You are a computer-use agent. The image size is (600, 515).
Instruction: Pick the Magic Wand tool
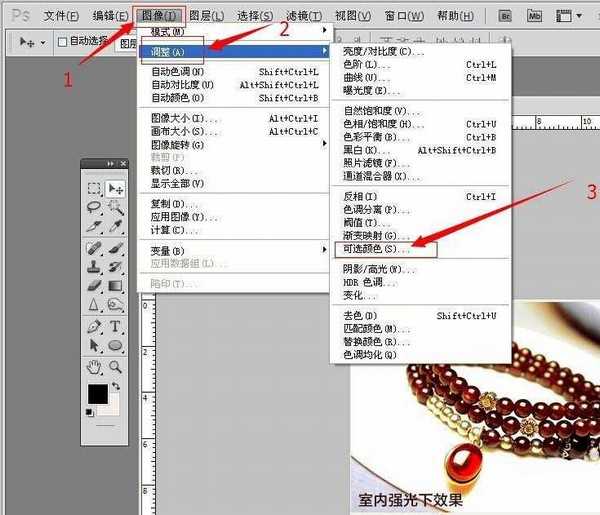click(x=116, y=207)
